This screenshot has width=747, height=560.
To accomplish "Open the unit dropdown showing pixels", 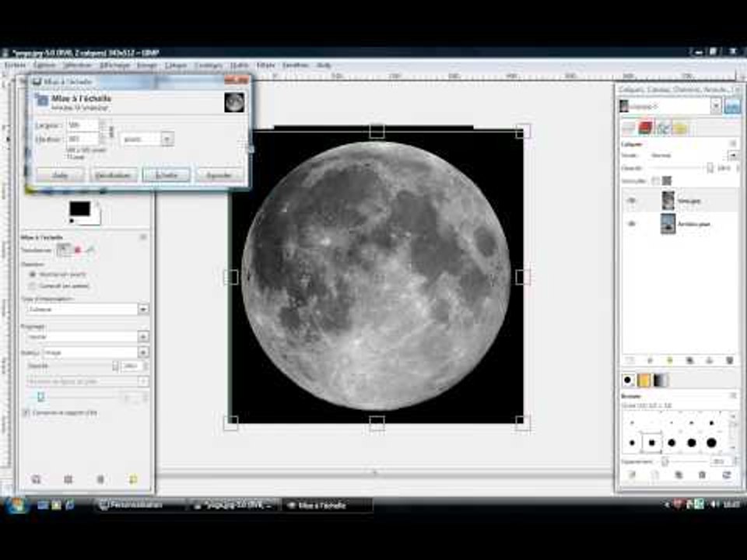I will (x=146, y=139).
